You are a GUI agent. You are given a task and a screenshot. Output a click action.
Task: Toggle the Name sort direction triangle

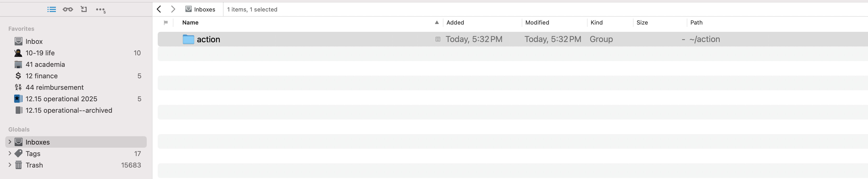(437, 22)
